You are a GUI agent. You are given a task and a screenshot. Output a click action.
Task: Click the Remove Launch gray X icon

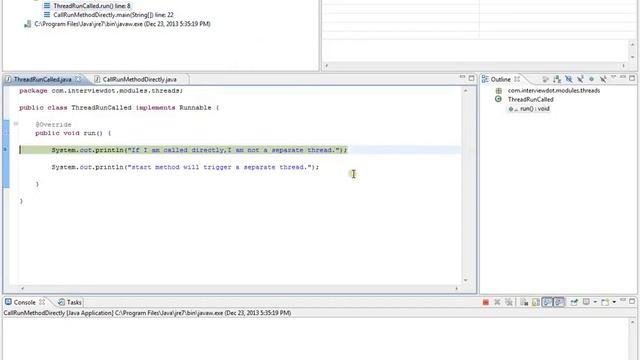point(497,302)
